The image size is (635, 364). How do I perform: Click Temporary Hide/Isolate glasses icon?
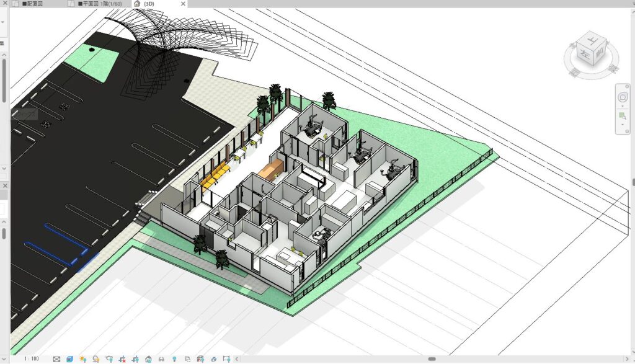pyautogui.click(x=161, y=359)
